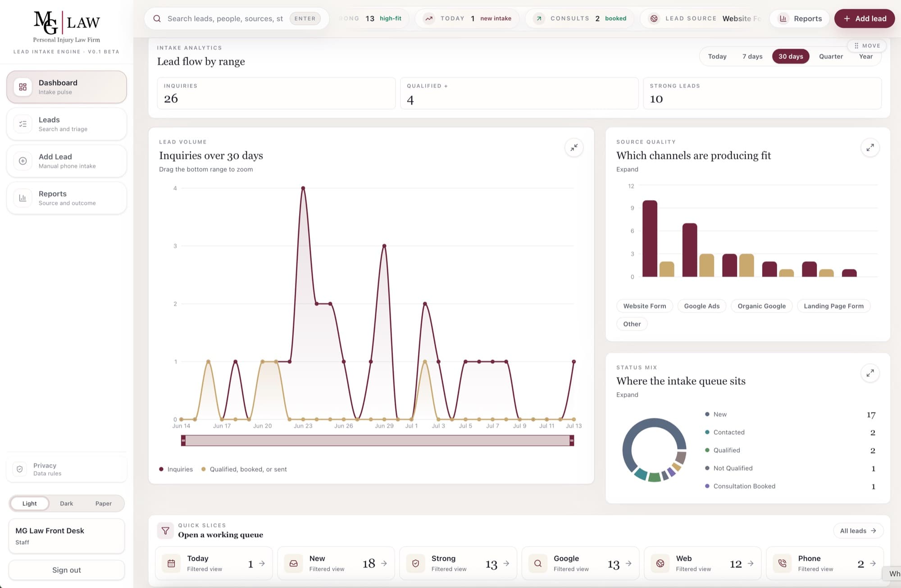Click the Phone filtered view handset icon
Image resolution: width=901 pixels, height=588 pixels.
783,563
